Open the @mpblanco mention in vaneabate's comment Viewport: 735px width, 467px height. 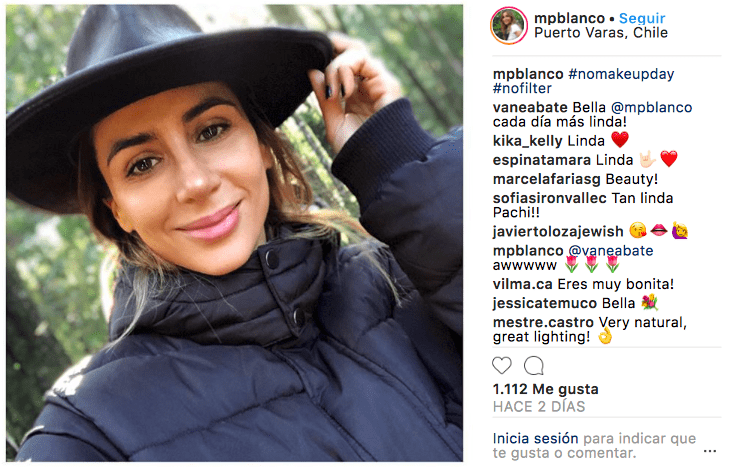click(652, 107)
